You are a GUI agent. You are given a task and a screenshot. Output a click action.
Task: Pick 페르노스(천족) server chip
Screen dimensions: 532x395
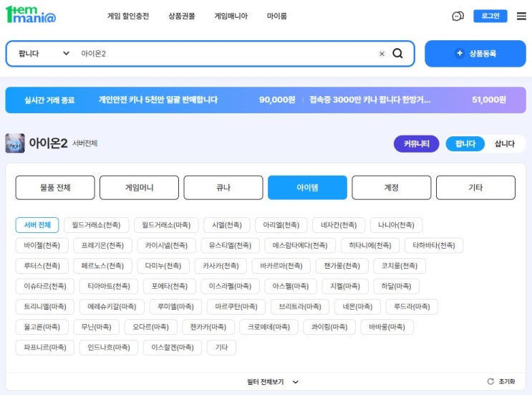pyautogui.click(x=102, y=265)
